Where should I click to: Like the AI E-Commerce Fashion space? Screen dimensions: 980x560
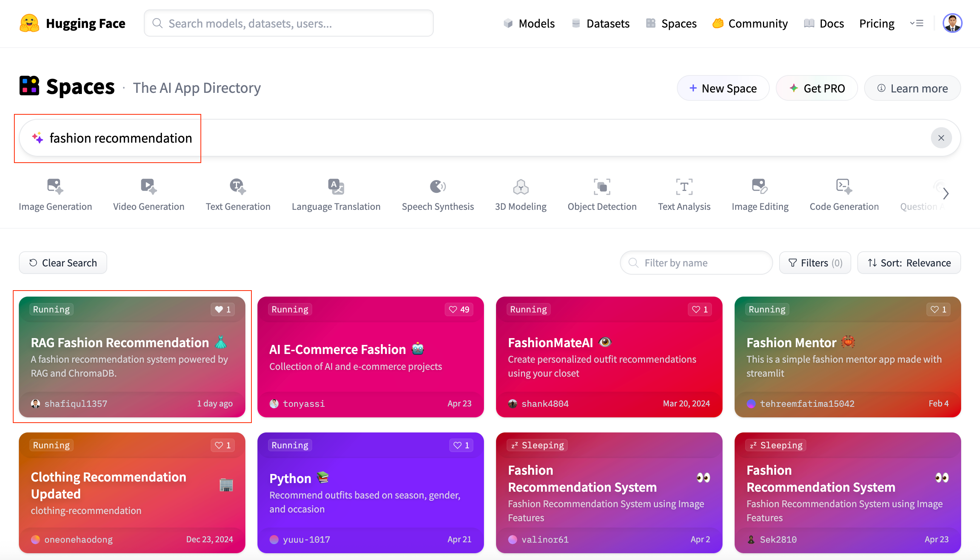[x=459, y=309]
